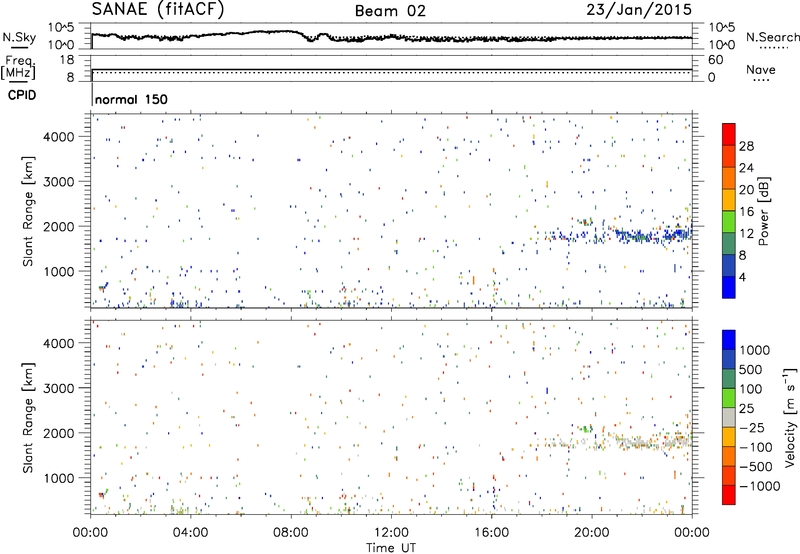
Task: Click the 4000 tick on power panel axis
Action: (59, 137)
